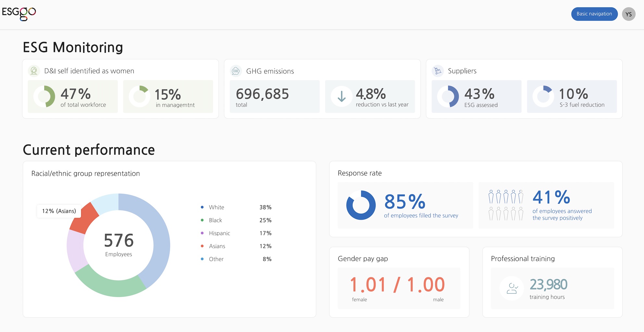Click the GHG emissions CO2 icon
The width and height of the screenshot is (644, 332).
[236, 71]
